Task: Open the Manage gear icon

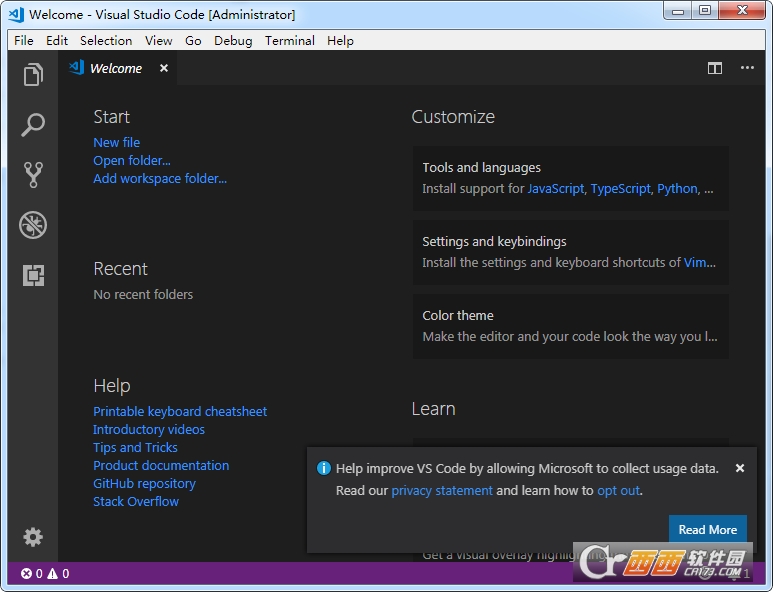Action: click(x=33, y=537)
